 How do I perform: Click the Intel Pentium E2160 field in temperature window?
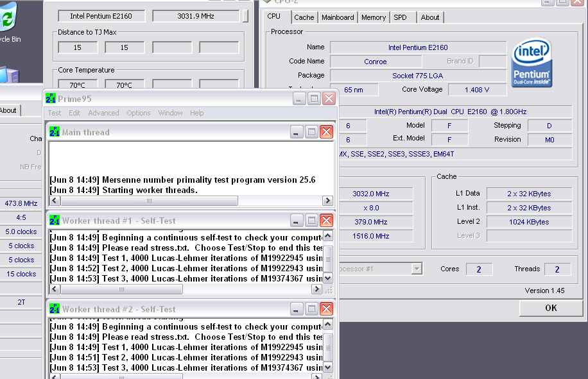101,16
